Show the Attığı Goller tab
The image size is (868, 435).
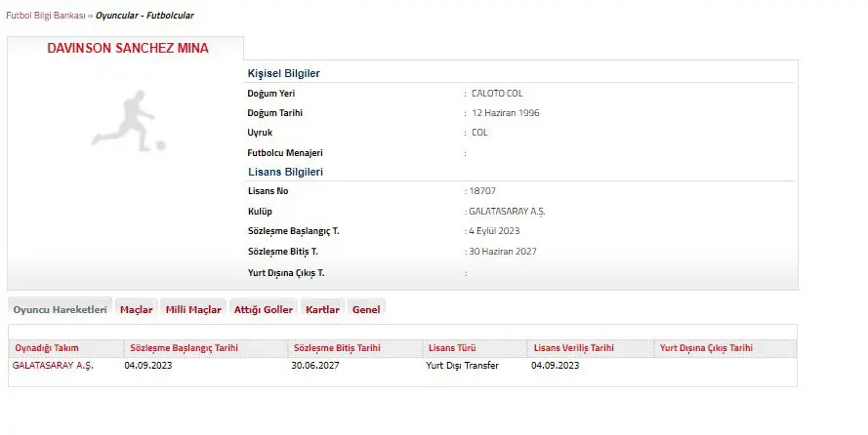pos(263,309)
